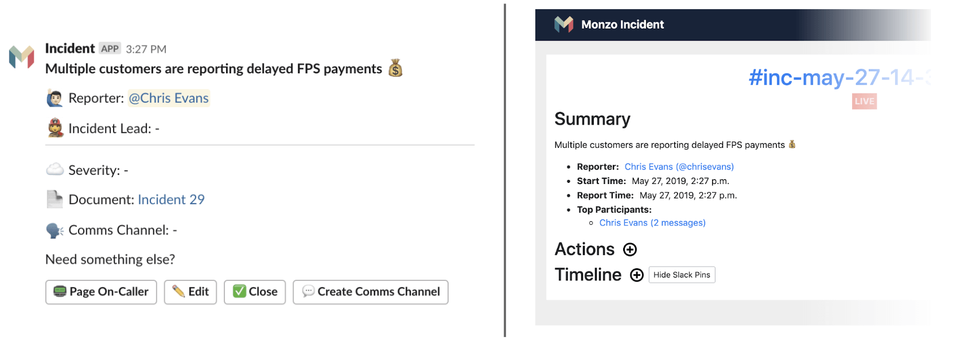Open the Chris Evans (2 messages) participant link

(652, 223)
